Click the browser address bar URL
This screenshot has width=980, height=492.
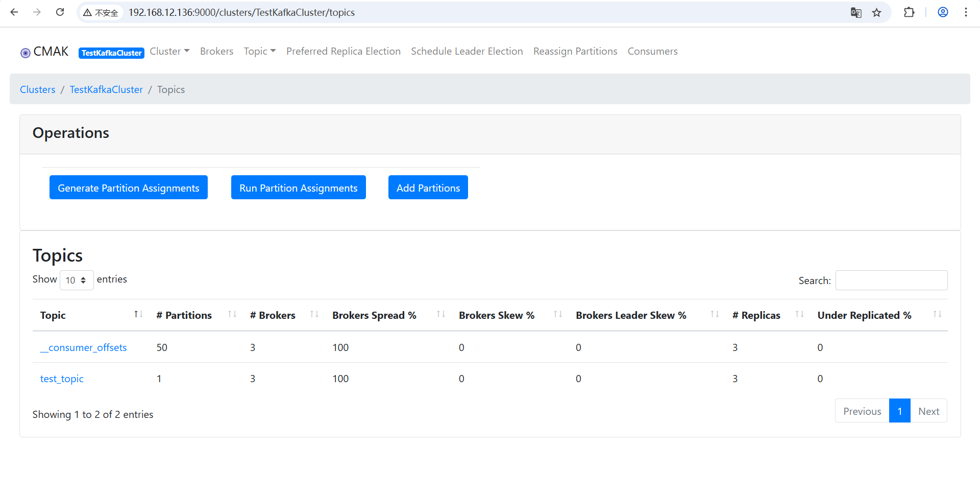[241, 12]
